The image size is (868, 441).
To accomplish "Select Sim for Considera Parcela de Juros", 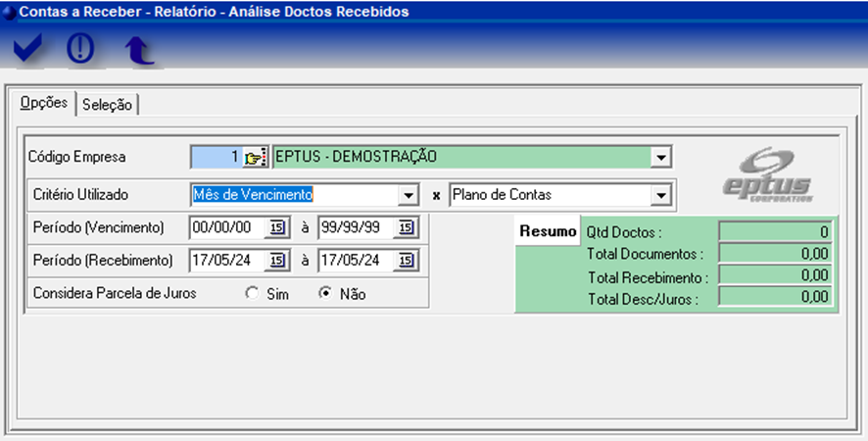I will pos(253,293).
